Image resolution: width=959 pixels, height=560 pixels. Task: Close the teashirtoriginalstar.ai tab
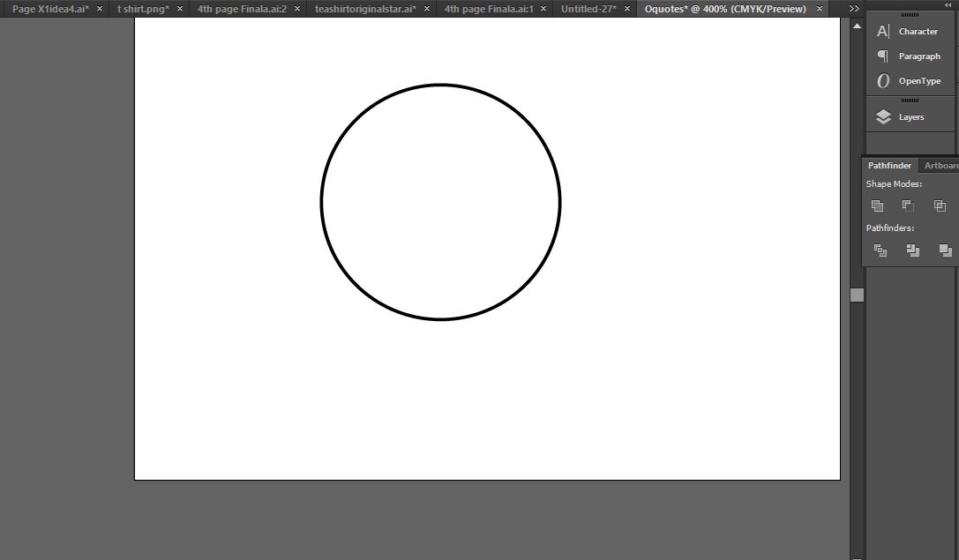tap(427, 9)
